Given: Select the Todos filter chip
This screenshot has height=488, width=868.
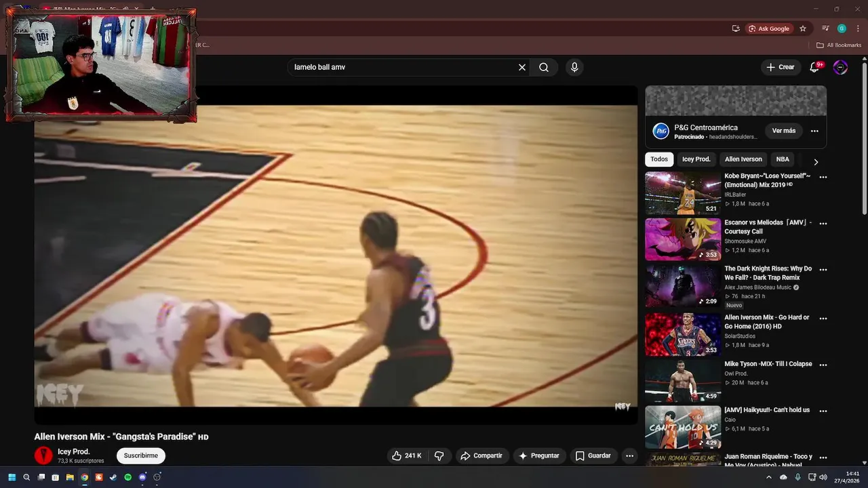Looking at the screenshot, I should click(659, 159).
